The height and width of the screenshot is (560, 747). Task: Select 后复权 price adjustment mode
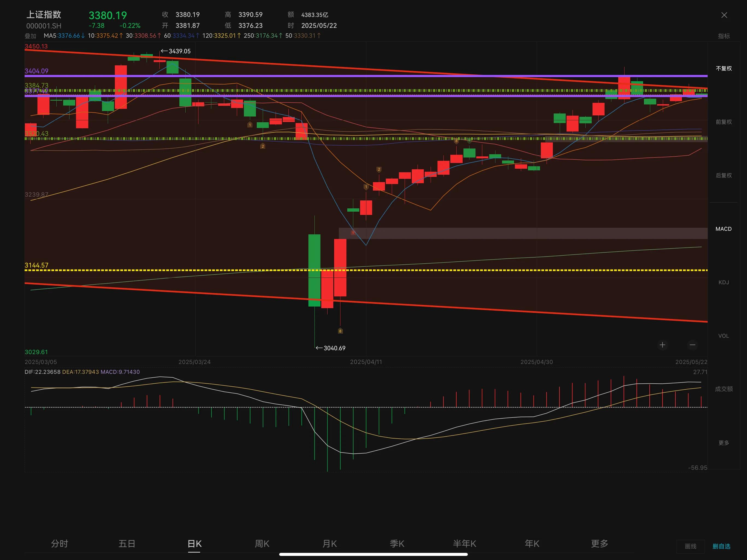pos(724,175)
